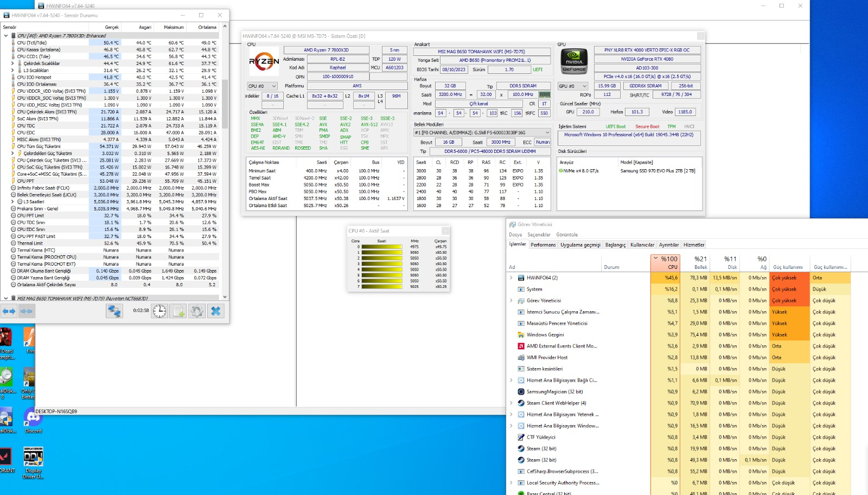Click the AMD External Events Client icon

click(x=521, y=346)
